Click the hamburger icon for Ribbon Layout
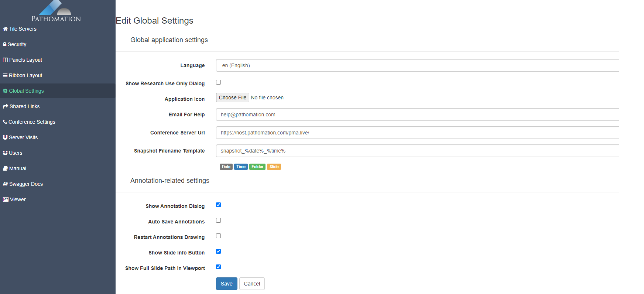 [x=5, y=75]
